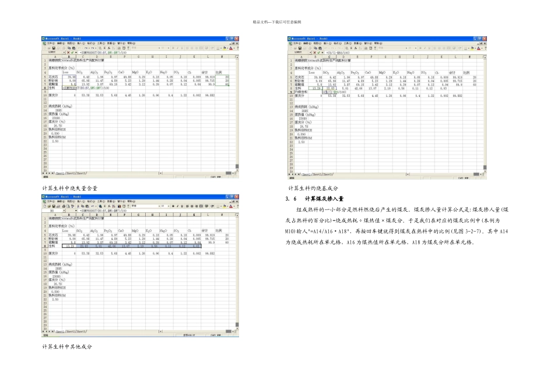Click caption '计算生料中烧失量含量'
The width and height of the screenshot is (554, 392).
click(69, 188)
